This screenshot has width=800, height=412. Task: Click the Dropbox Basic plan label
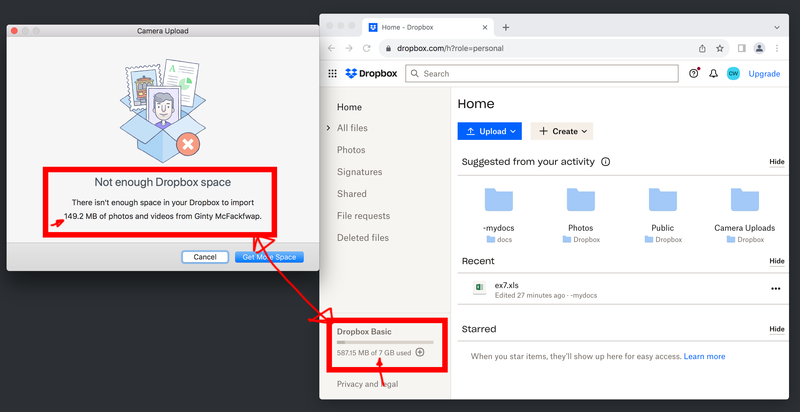(364, 331)
